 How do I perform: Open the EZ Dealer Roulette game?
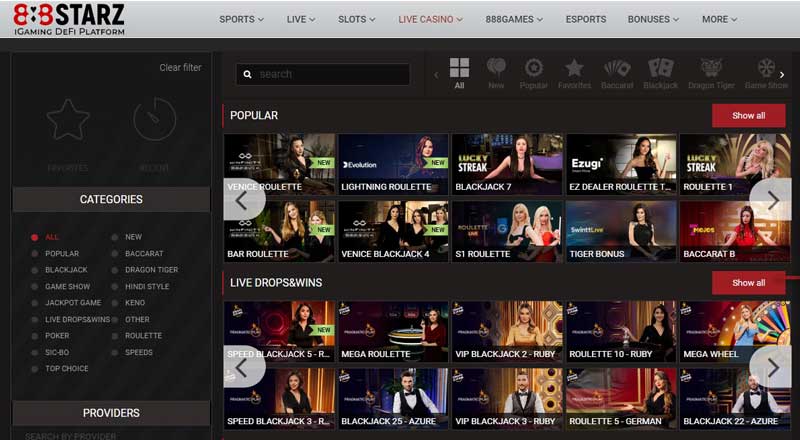621,164
